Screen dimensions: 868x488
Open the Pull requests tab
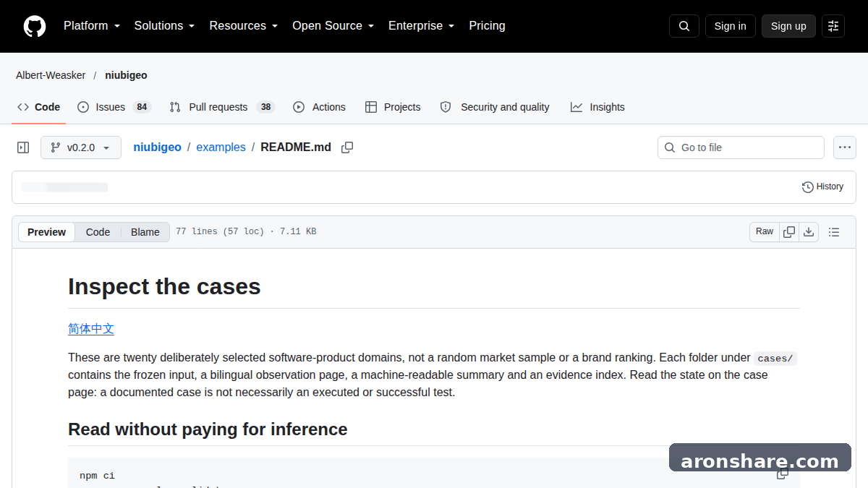(222, 107)
